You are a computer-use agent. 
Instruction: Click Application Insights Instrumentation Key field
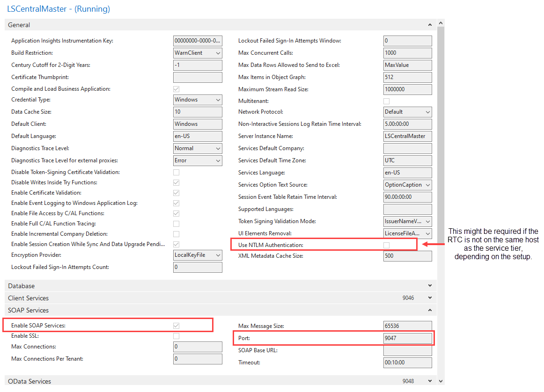[x=198, y=41]
